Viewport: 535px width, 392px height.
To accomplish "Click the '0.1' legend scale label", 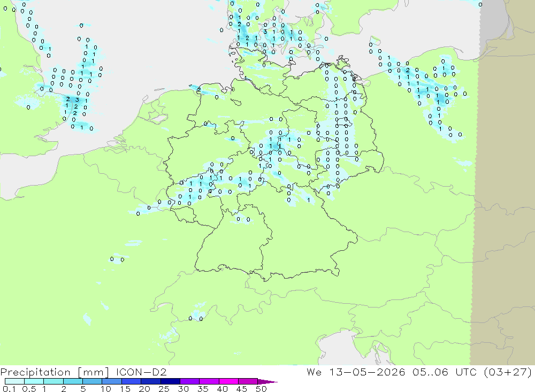I will click(x=9, y=389).
